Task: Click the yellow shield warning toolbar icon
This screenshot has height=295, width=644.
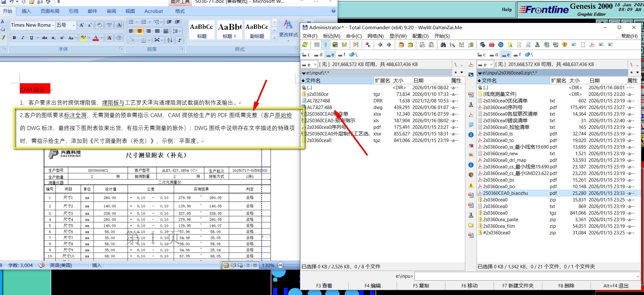Action: pos(565,45)
